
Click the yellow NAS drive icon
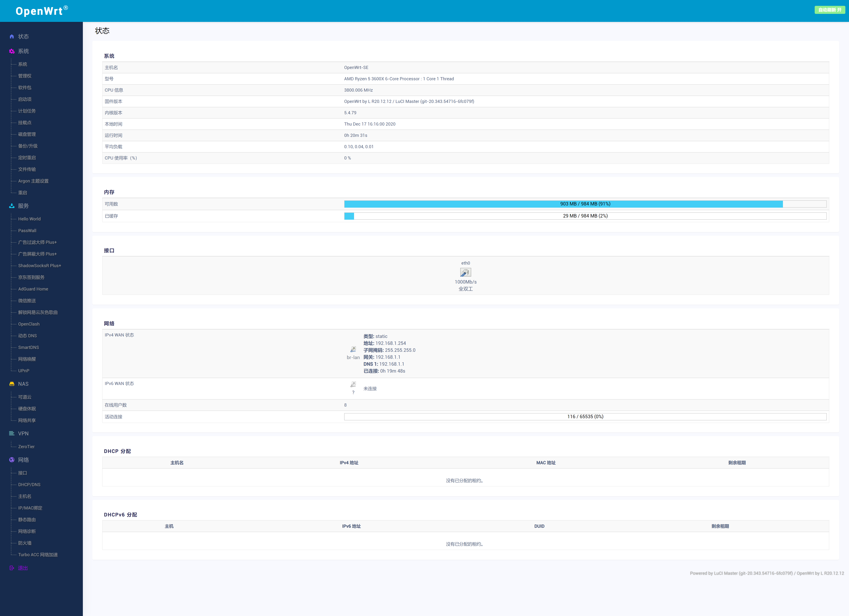tap(12, 384)
